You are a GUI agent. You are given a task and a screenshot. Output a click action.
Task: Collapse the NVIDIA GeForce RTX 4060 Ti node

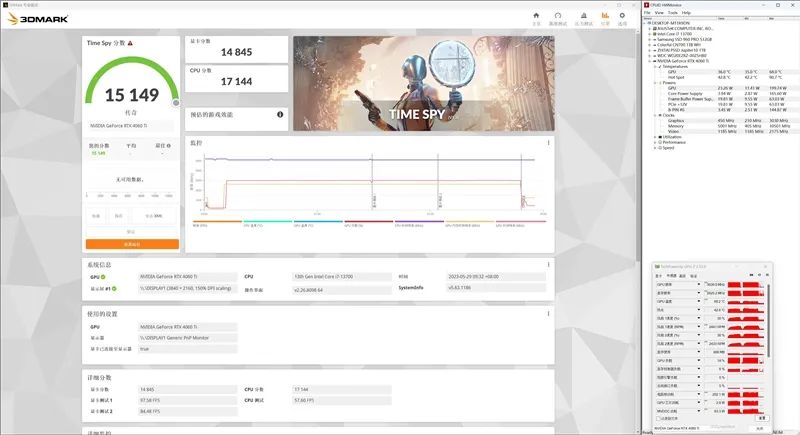pos(649,61)
